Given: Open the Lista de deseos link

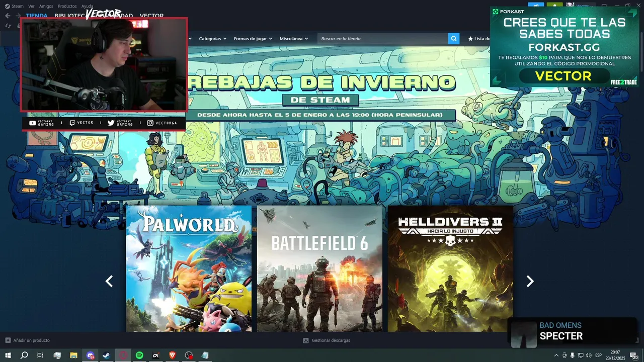Looking at the screenshot, I should click(479, 39).
